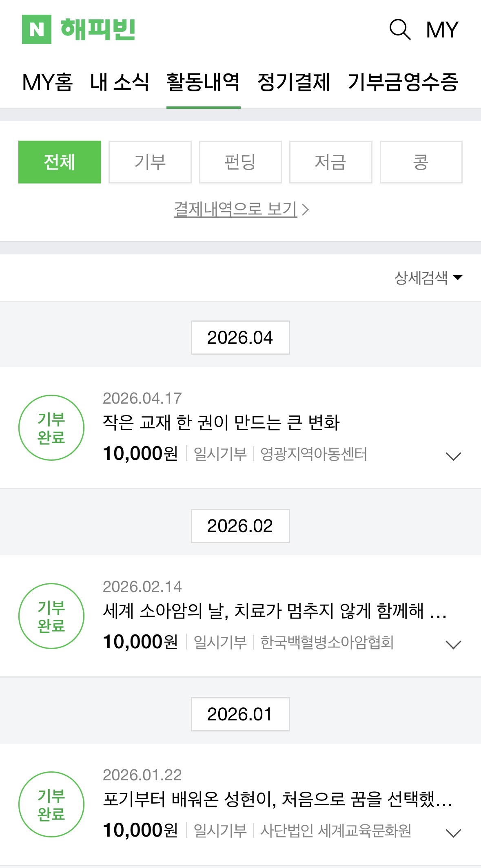Switch to the 기부금영수증 tab
Viewport: 481px width, 868px height.
click(x=403, y=82)
